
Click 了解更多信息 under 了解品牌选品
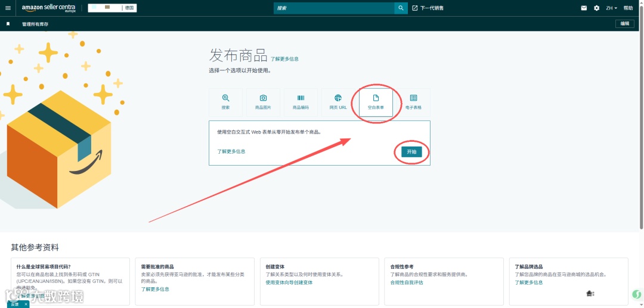point(529,282)
